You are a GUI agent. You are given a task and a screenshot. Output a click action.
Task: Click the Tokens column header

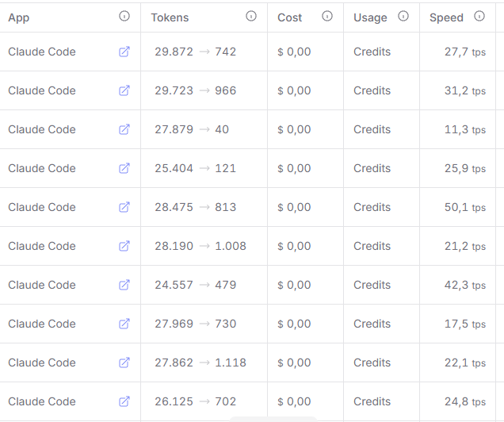(170, 17)
